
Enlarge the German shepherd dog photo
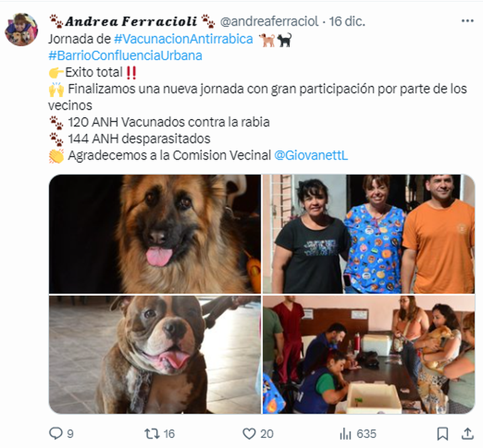pos(155,234)
